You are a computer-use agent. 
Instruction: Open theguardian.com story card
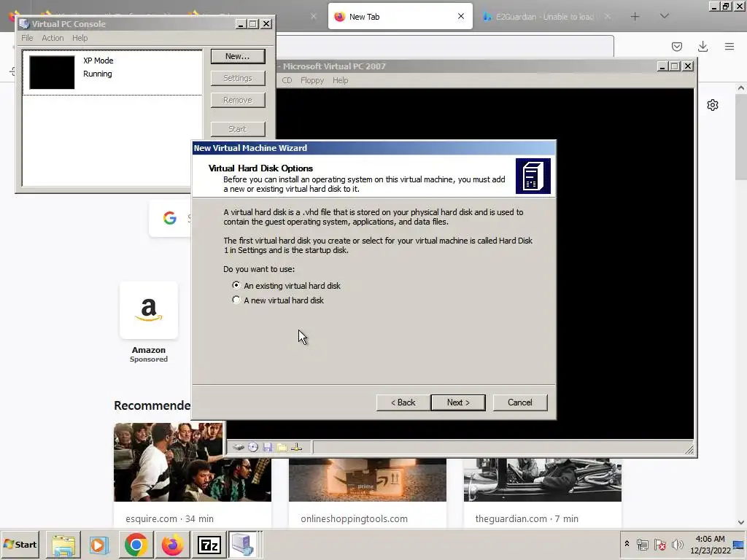tap(542, 493)
